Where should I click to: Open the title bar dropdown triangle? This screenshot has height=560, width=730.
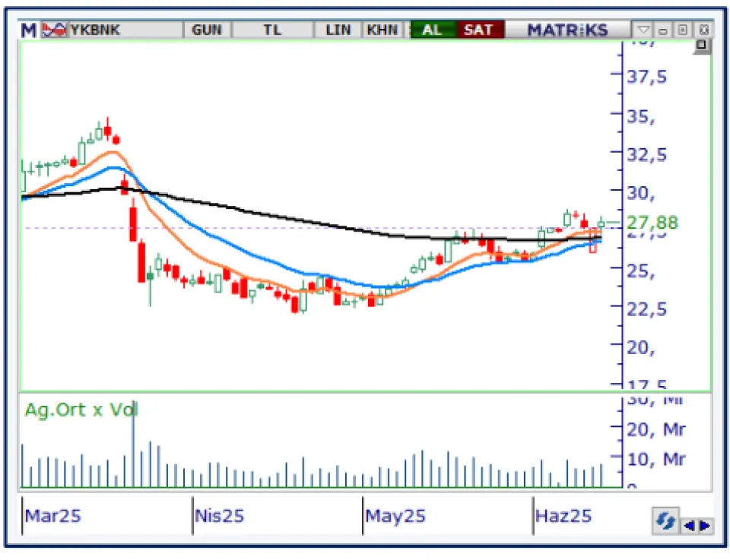pos(643,30)
